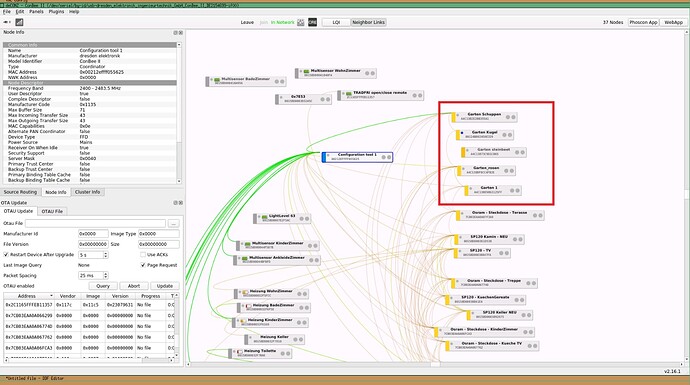The height and width of the screenshot is (385, 690).
Task: Uncheck the Page Request checkbox
Action: tap(143, 265)
